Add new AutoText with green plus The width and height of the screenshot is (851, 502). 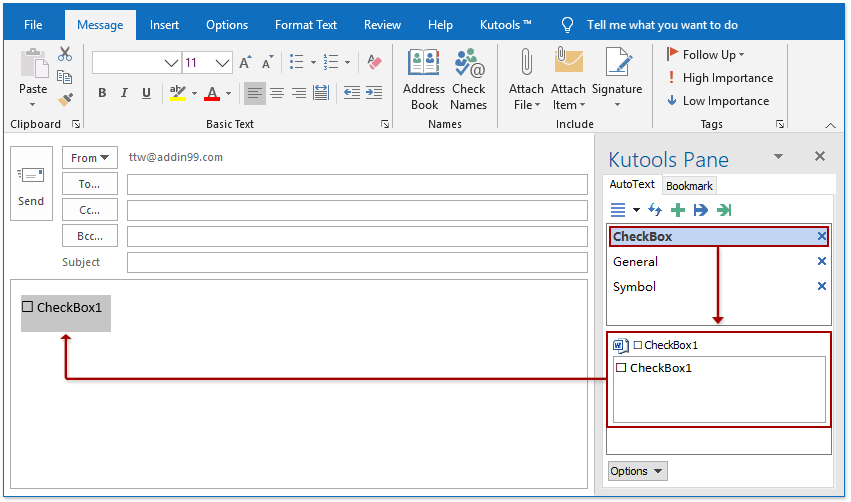click(678, 210)
